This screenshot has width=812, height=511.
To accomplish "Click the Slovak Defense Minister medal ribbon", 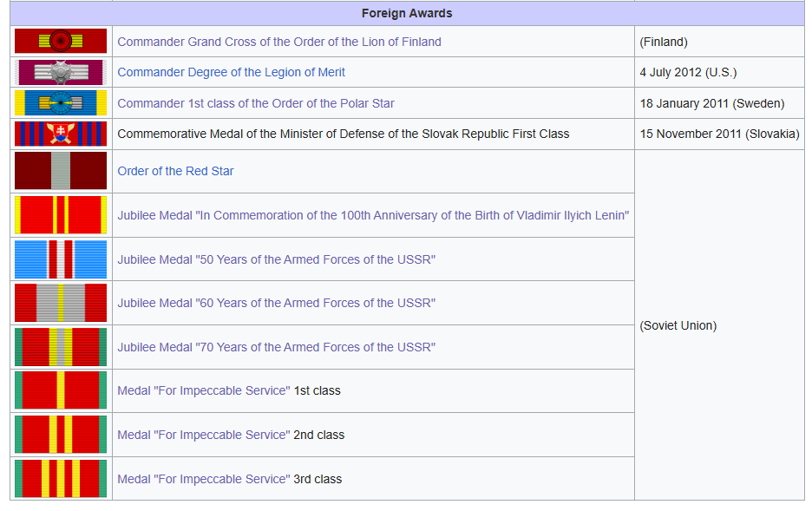I will (x=61, y=134).
